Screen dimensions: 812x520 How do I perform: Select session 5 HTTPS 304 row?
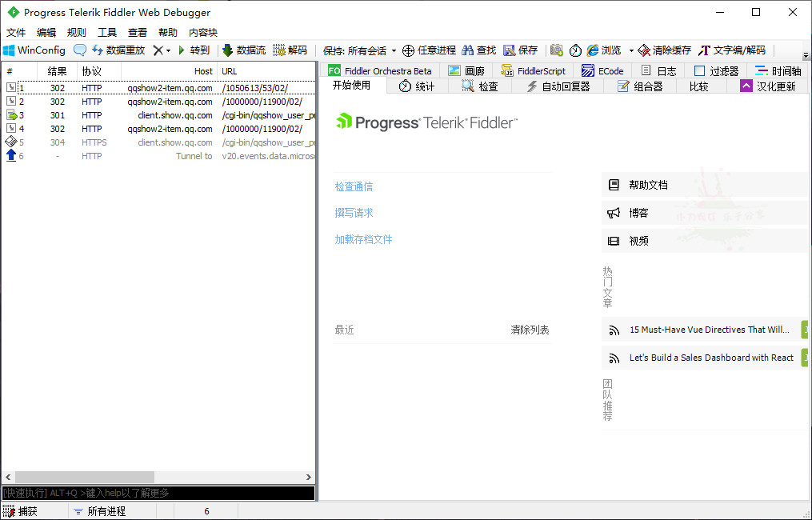158,142
